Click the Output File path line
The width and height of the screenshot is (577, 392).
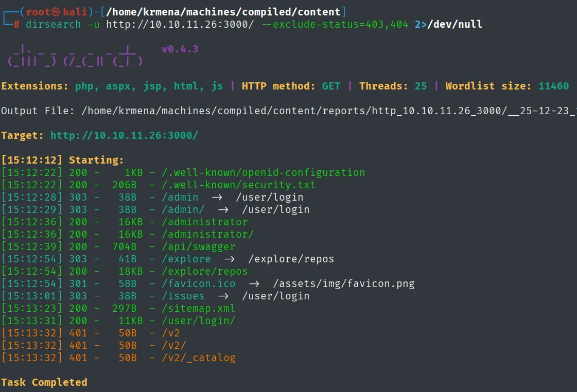(x=288, y=111)
